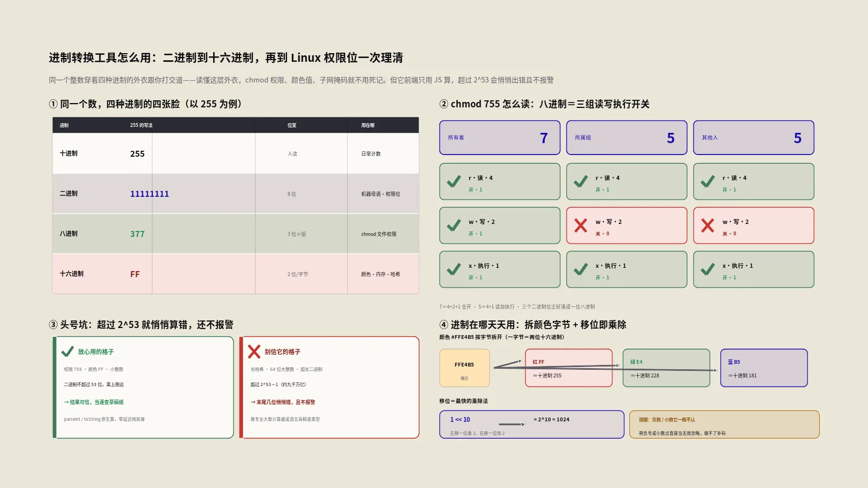The image size is (868, 488).
Task: Click the text =十进制 181
Action: pyautogui.click(x=743, y=376)
